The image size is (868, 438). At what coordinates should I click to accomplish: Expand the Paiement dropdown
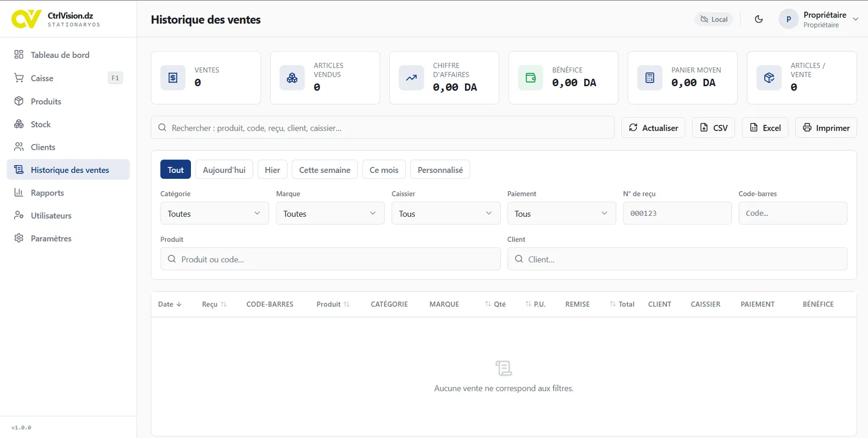561,213
